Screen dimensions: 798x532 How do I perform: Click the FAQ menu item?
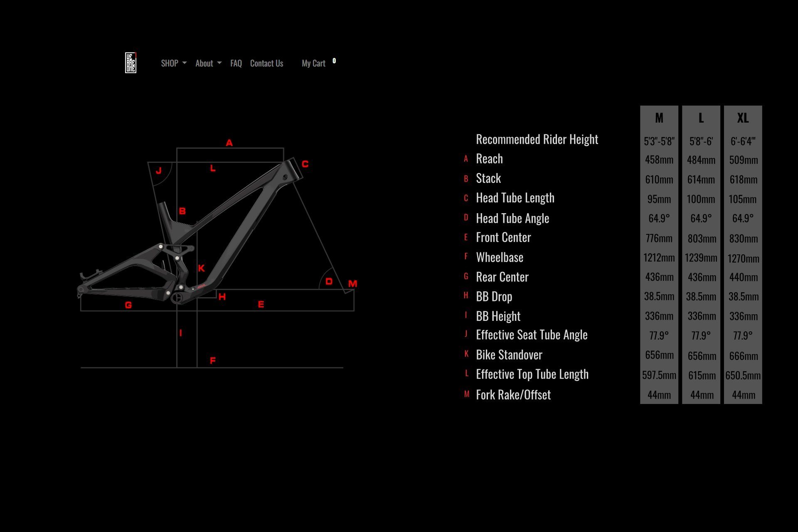236,62
